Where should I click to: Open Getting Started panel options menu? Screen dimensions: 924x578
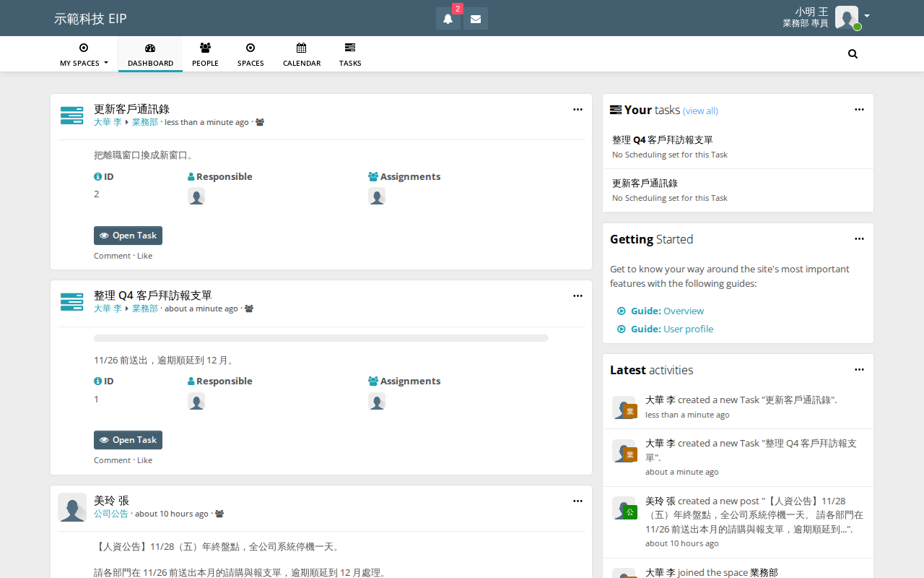click(859, 239)
